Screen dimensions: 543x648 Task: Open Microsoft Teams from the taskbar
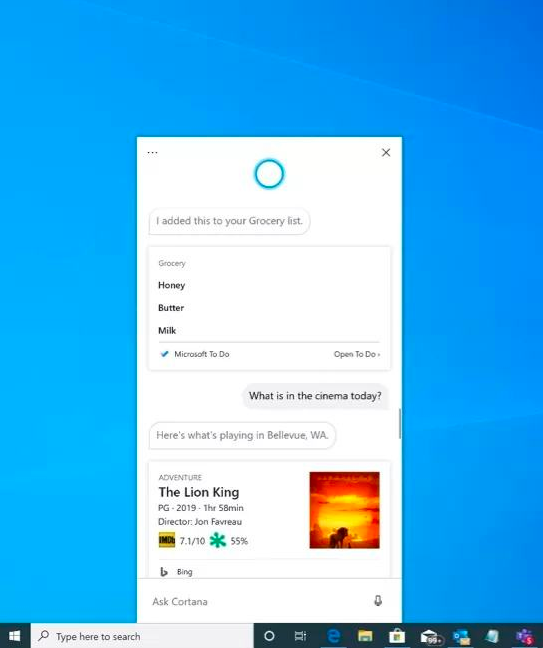click(x=525, y=636)
